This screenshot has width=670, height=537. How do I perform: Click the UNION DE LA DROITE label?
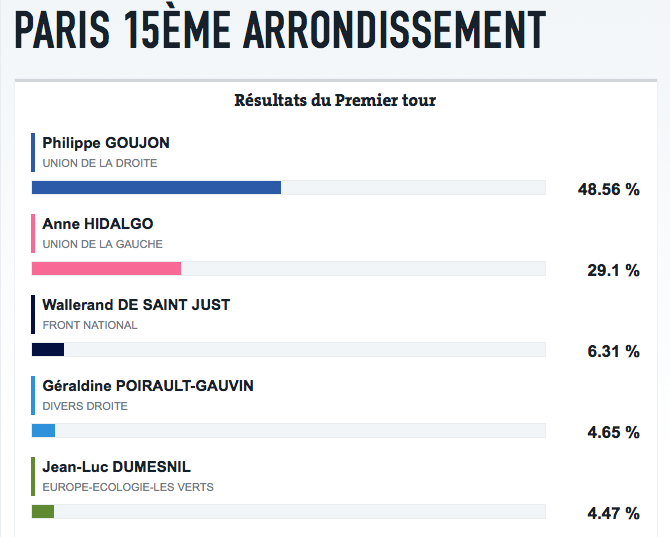(x=100, y=163)
